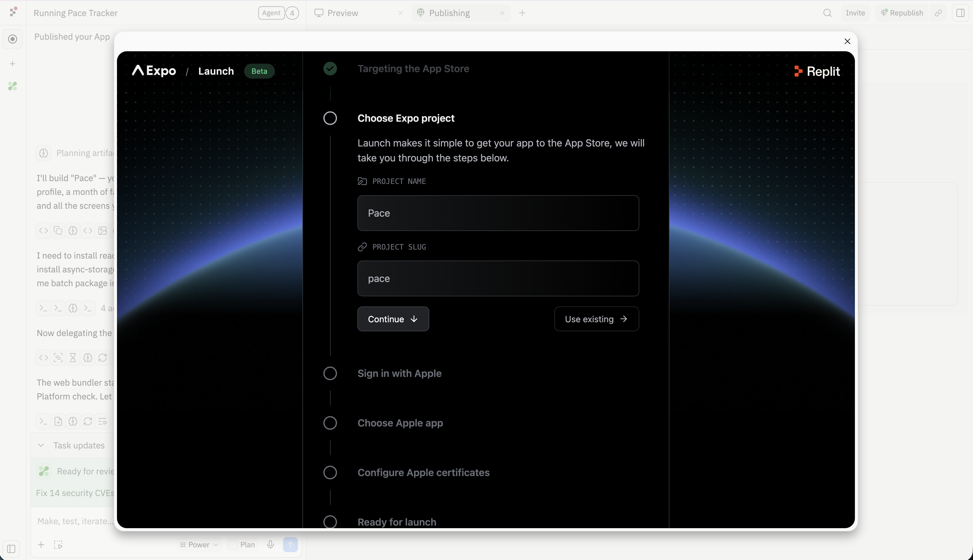Screen dimensions: 973x560
Task: Click the Expo logo in dialog header
Action: pyautogui.click(x=154, y=71)
